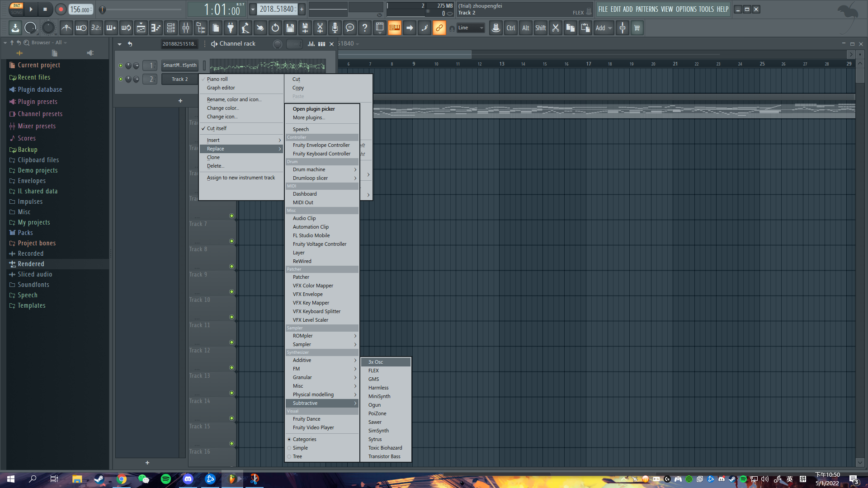Click the channel rack graph bars icon
The height and width of the screenshot is (488, 868).
311,44
